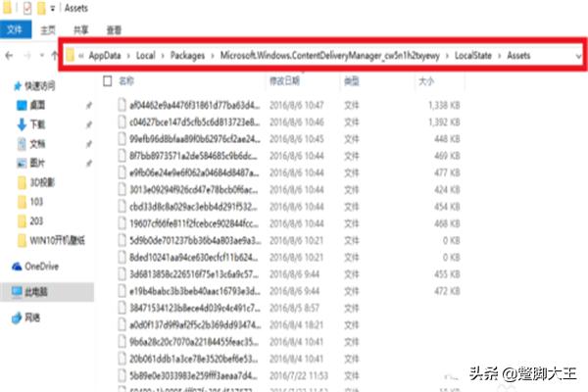The height and width of the screenshot is (392, 588).
Task: Select 此电脑 in the navigation pane
Action: click(x=36, y=292)
